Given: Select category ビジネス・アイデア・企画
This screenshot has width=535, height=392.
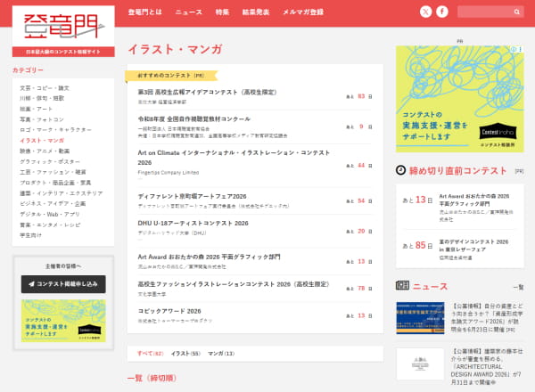Looking at the screenshot, I should pos(53,204).
